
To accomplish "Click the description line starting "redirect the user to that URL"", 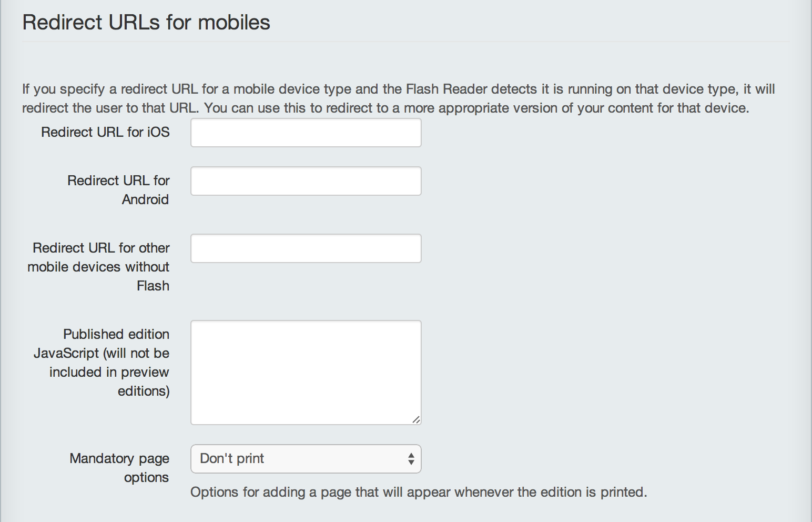I will click(x=385, y=108).
